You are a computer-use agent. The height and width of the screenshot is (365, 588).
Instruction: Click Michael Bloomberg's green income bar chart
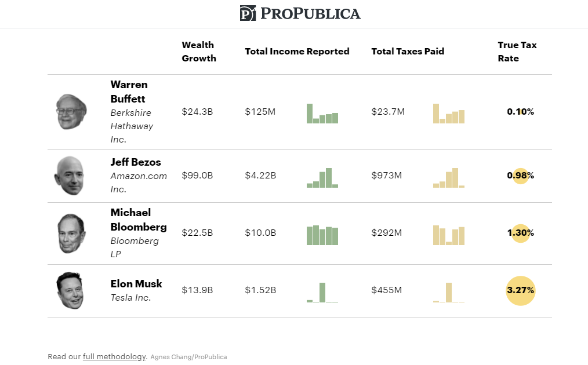pos(322,235)
